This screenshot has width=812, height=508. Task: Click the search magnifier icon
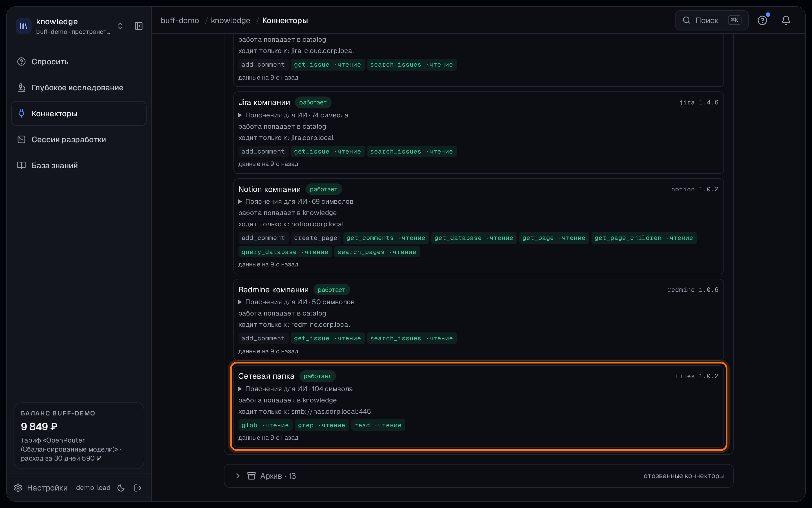click(687, 20)
